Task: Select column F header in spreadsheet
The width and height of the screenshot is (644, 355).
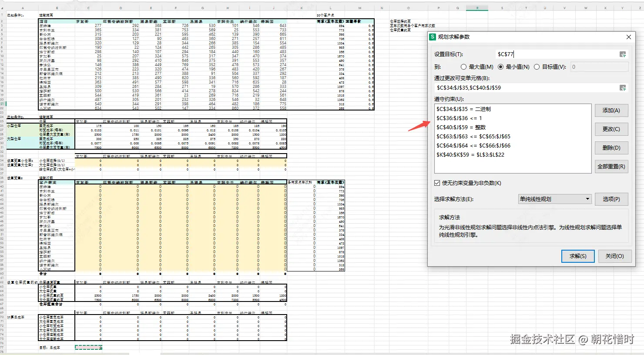Action: pyautogui.click(x=175, y=8)
